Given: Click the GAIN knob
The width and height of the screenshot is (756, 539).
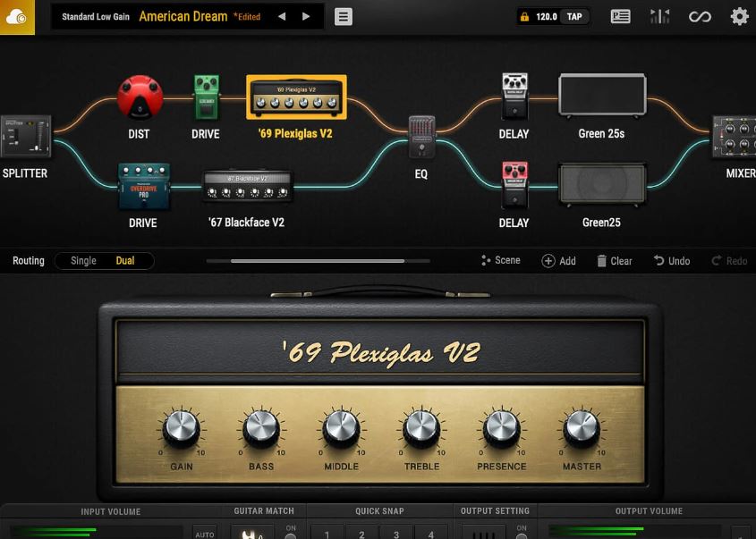Looking at the screenshot, I should [182, 428].
